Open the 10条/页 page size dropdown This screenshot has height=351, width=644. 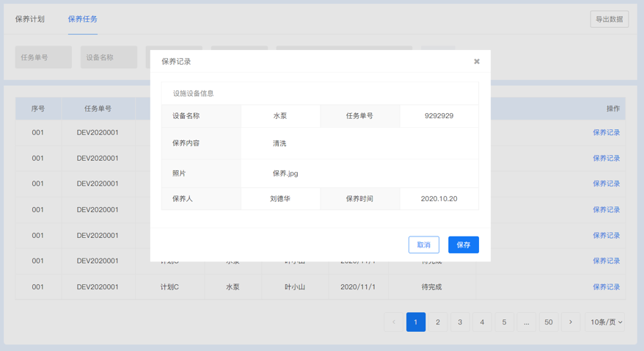(605, 322)
